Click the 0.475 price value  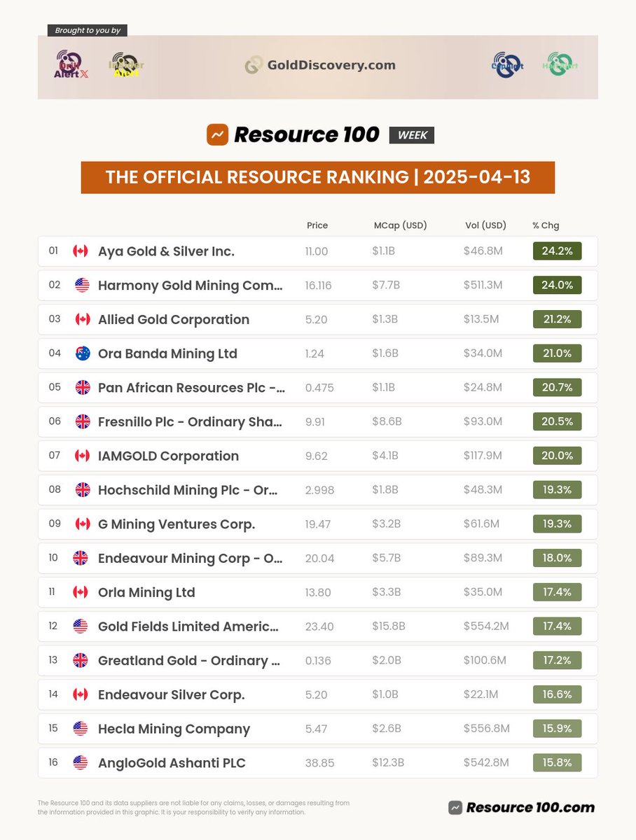point(319,388)
